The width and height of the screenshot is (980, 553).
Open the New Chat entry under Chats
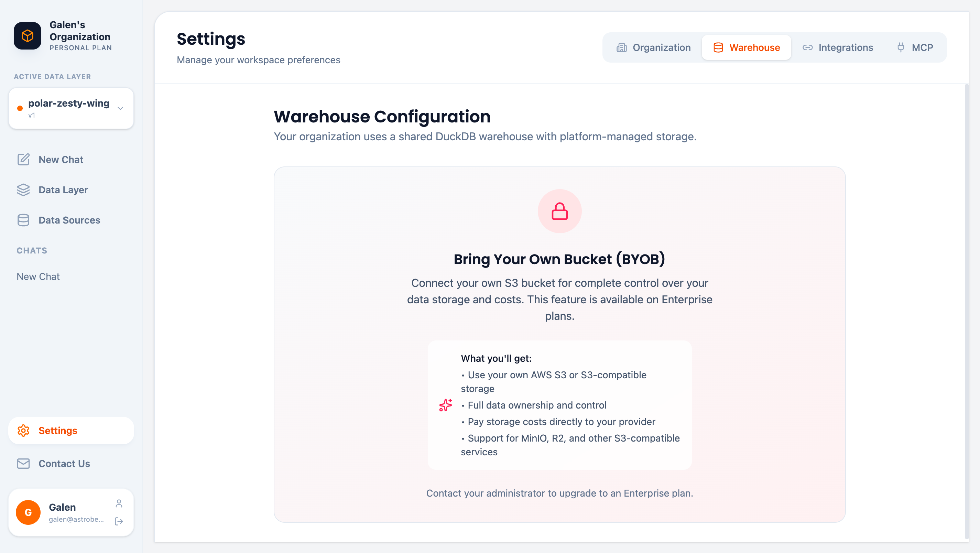pyautogui.click(x=38, y=277)
